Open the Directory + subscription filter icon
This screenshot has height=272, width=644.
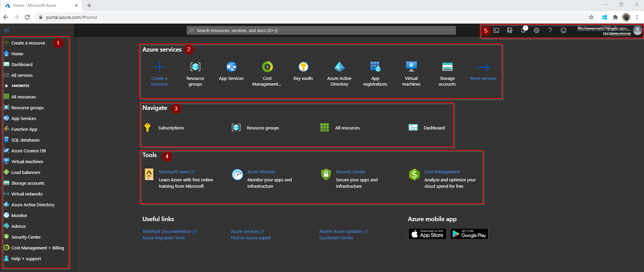click(x=510, y=30)
